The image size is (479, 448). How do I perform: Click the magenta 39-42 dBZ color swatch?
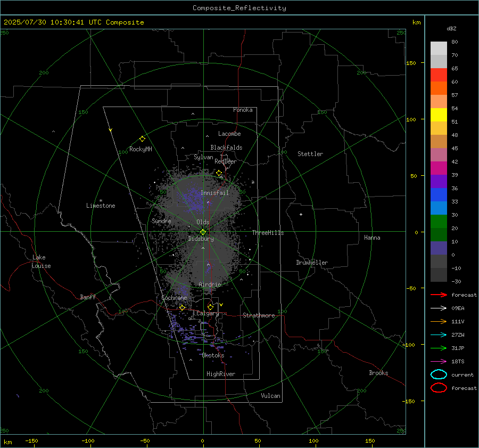(439, 168)
